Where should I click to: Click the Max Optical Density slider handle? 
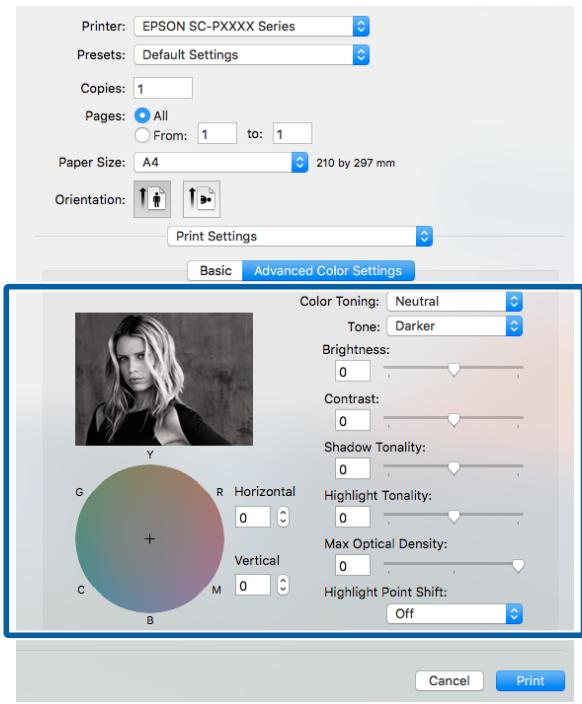(x=518, y=566)
